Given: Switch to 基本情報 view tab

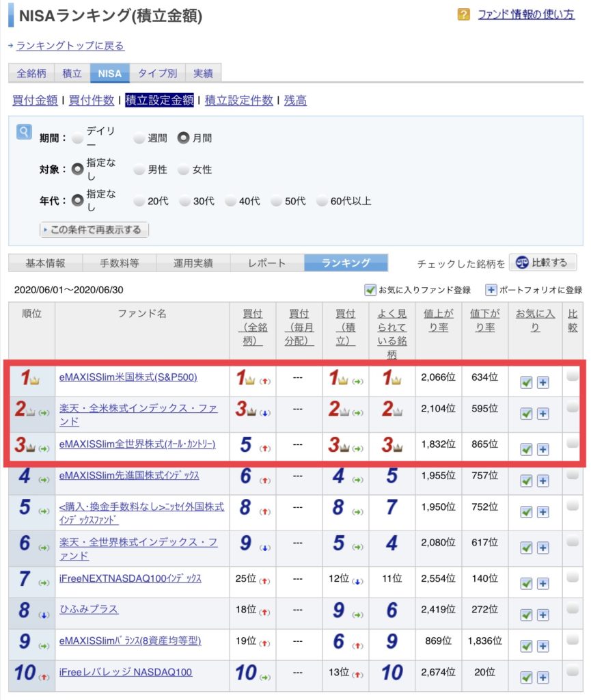Looking at the screenshot, I should (x=46, y=263).
